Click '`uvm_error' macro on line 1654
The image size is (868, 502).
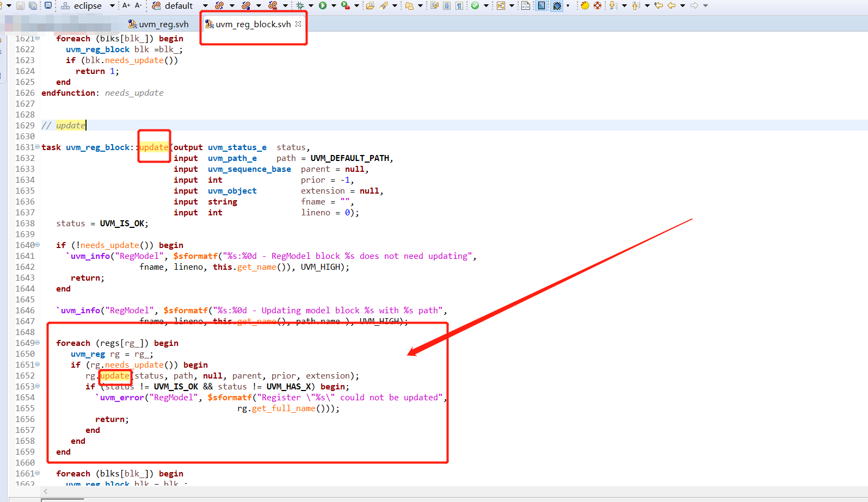click(x=120, y=398)
